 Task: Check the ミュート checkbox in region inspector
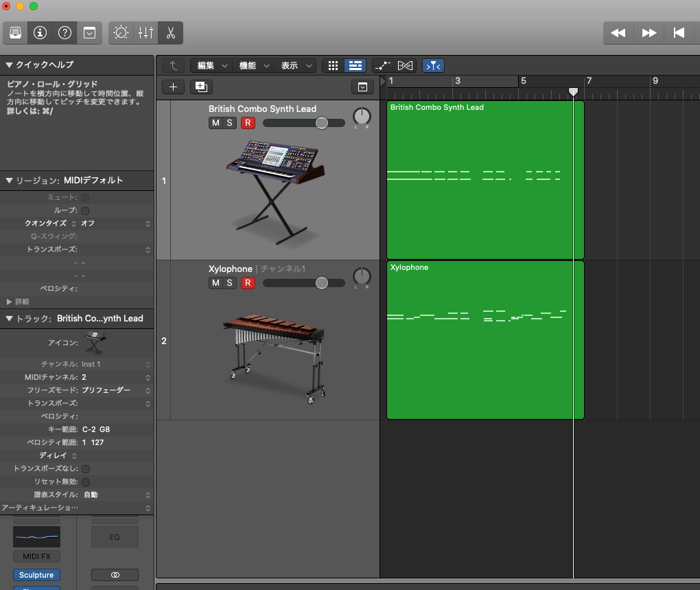tap(86, 198)
